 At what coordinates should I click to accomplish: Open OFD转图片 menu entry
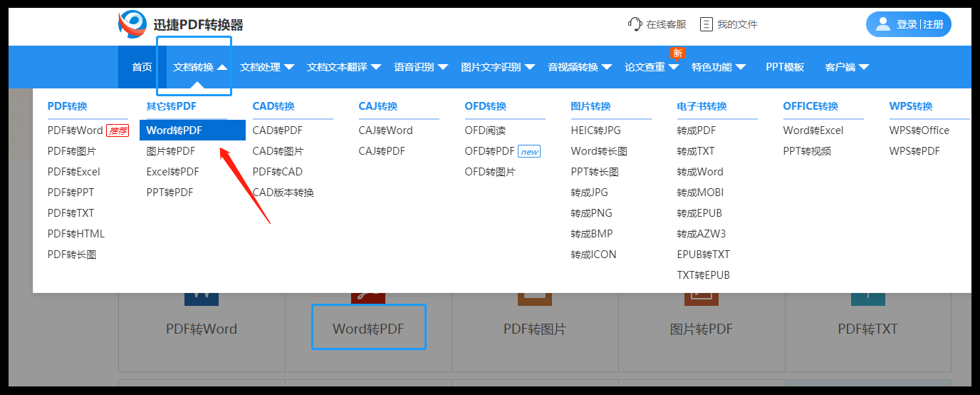491,172
